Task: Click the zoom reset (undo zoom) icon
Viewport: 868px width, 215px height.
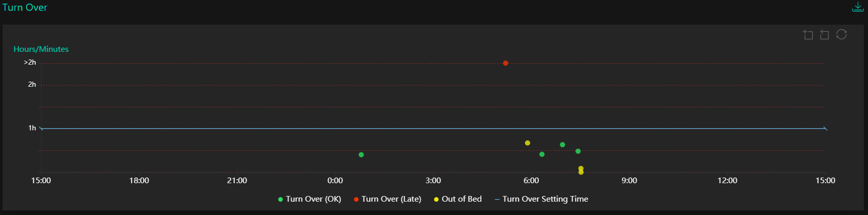Action: (x=824, y=34)
